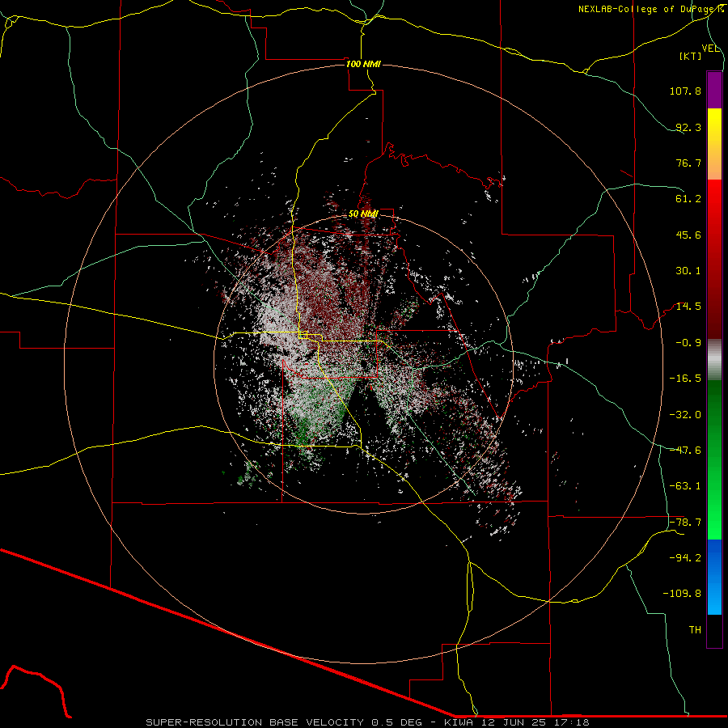Pick the purple segment of the velocity scale
The image size is (728, 728).
pos(714,90)
